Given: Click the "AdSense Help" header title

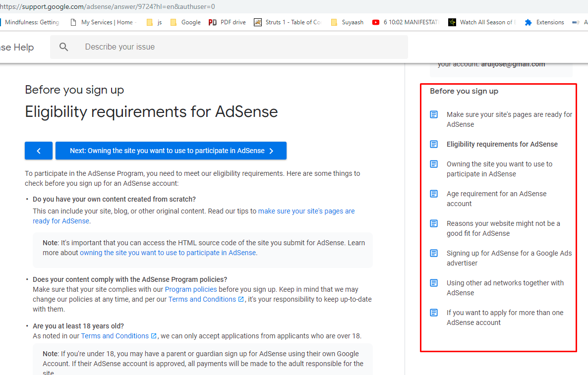Looking at the screenshot, I should click(x=17, y=47).
